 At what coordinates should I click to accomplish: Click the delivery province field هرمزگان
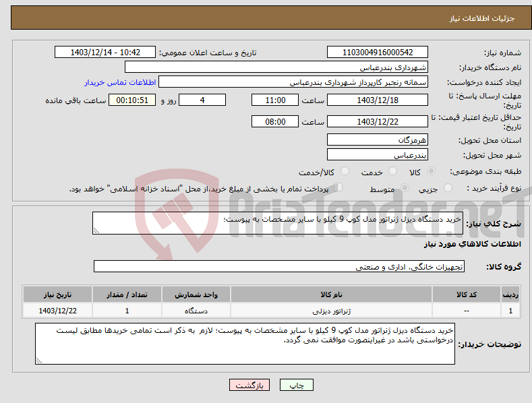click(378, 139)
